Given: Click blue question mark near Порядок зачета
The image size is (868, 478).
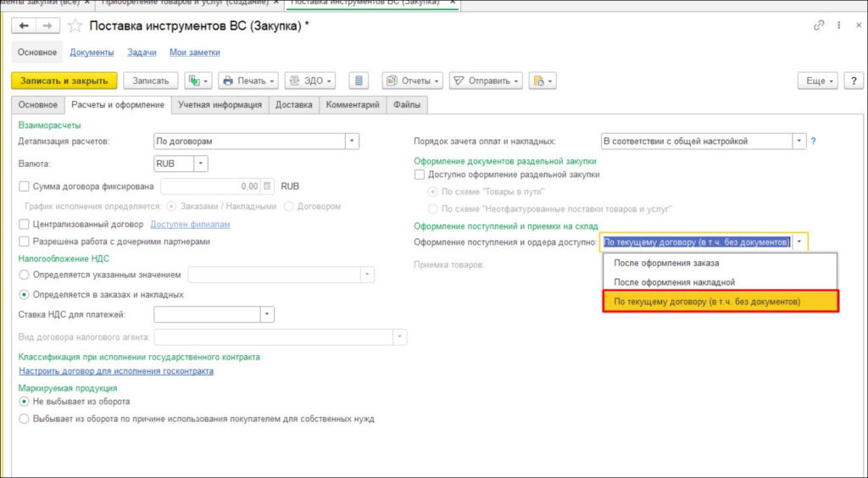Looking at the screenshot, I should [813, 141].
